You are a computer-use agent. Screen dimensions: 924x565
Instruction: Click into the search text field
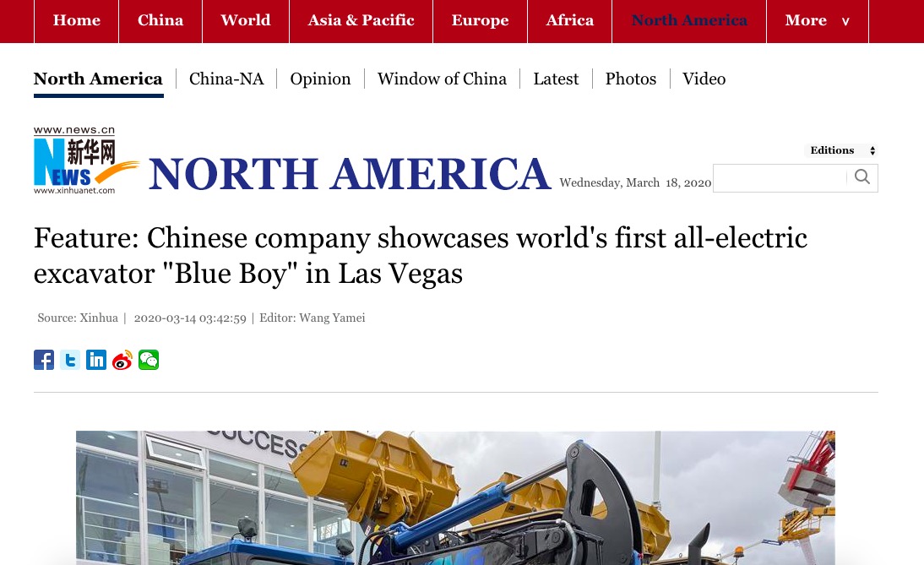[x=780, y=178]
